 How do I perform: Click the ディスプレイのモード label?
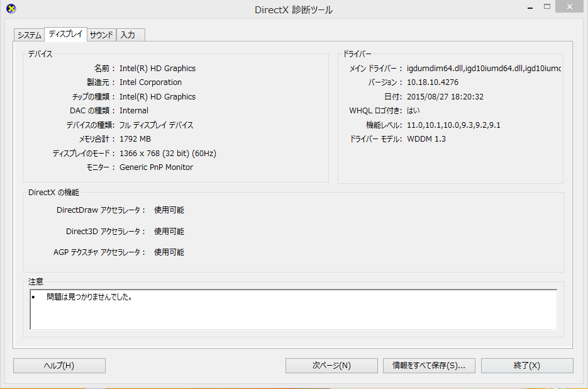[x=83, y=153]
